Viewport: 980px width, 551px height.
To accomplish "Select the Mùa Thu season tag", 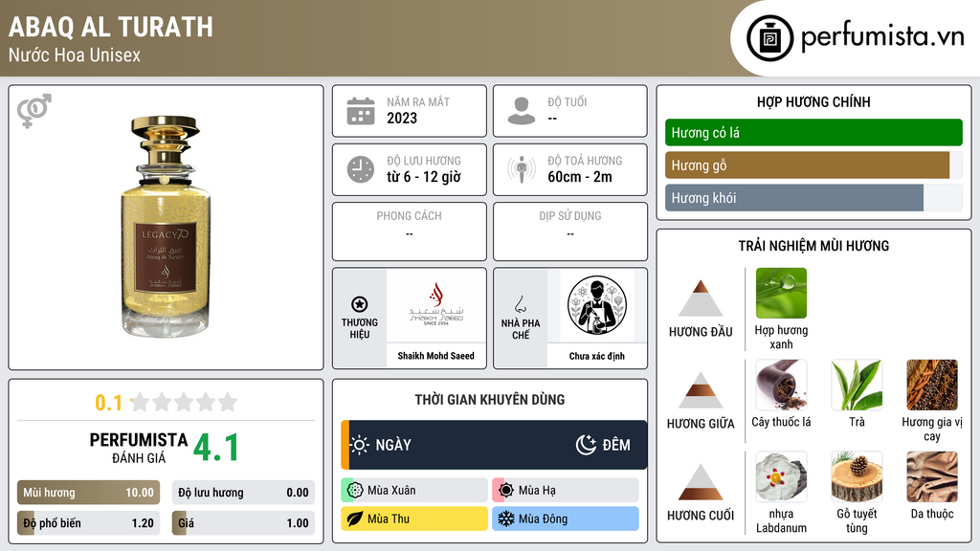I will coord(414,518).
